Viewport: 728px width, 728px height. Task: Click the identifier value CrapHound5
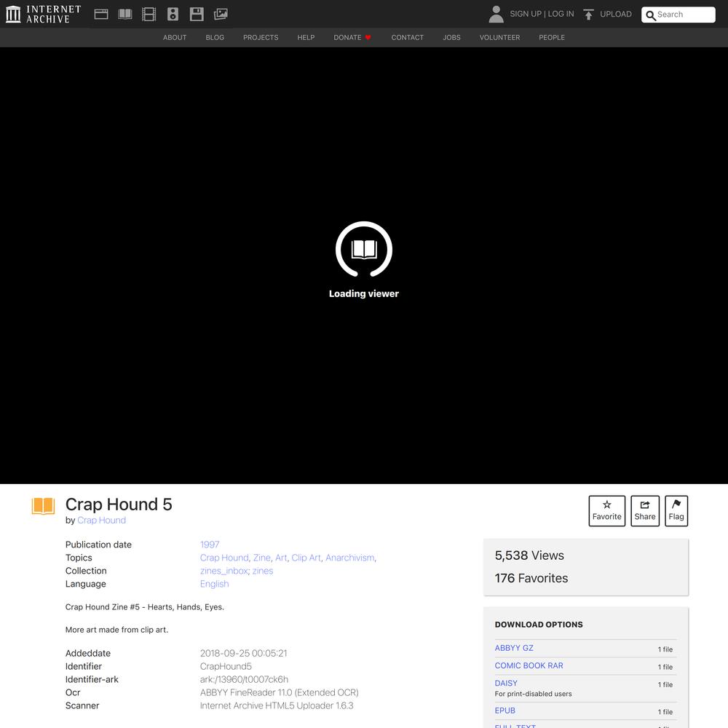(226, 666)
